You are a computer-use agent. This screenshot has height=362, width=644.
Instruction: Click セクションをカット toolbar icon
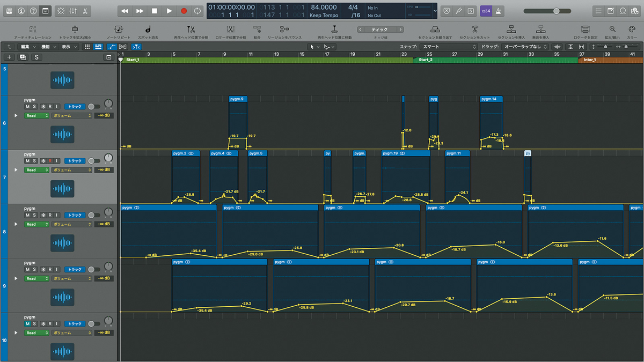(x=475, y=29)
